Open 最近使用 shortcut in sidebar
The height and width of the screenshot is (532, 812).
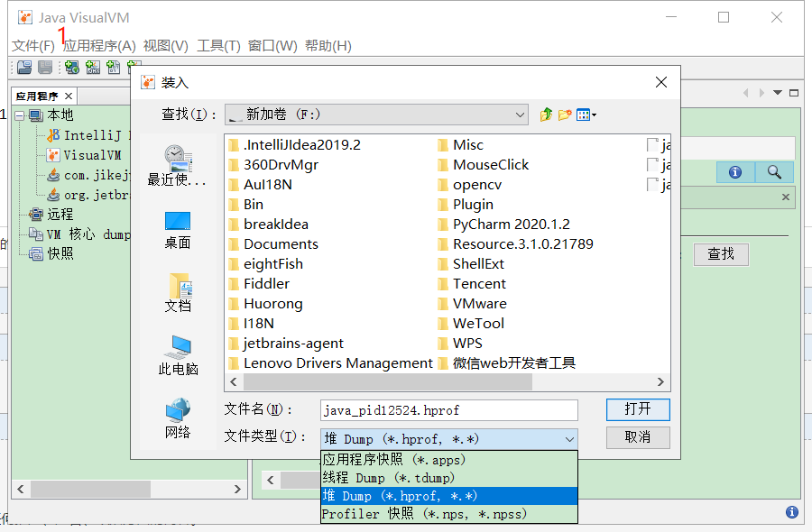pyautogui.click(x=177, y=166)
